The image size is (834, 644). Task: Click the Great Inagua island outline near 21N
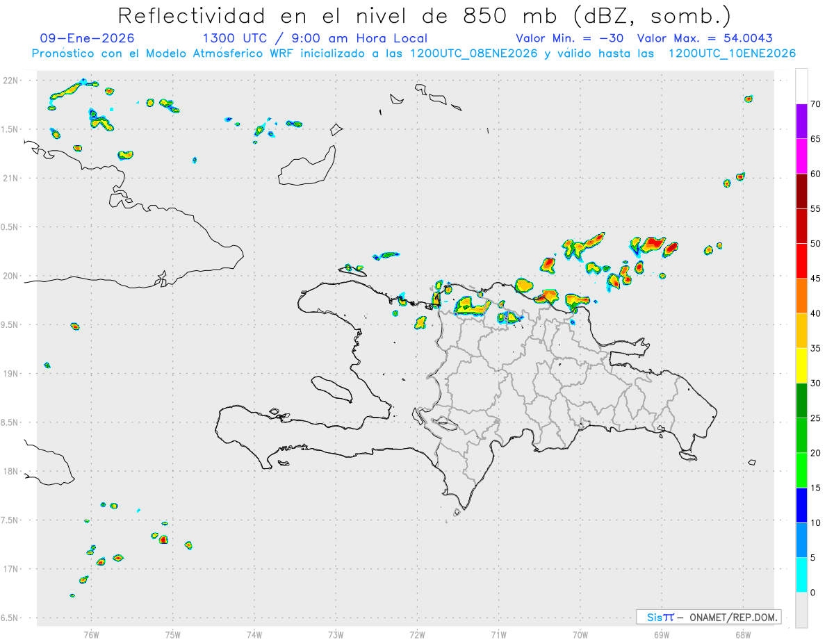[306, 167]
